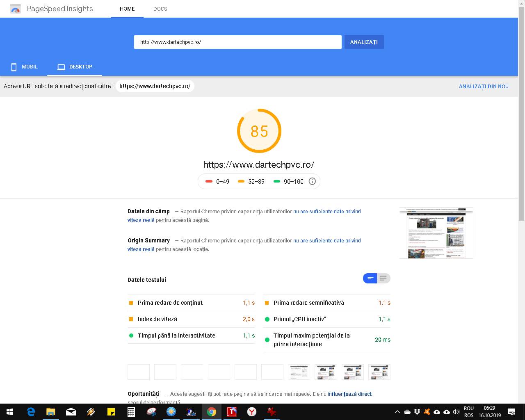
Task: Click the page screenshot thumbnail
Action: point(436,233)
